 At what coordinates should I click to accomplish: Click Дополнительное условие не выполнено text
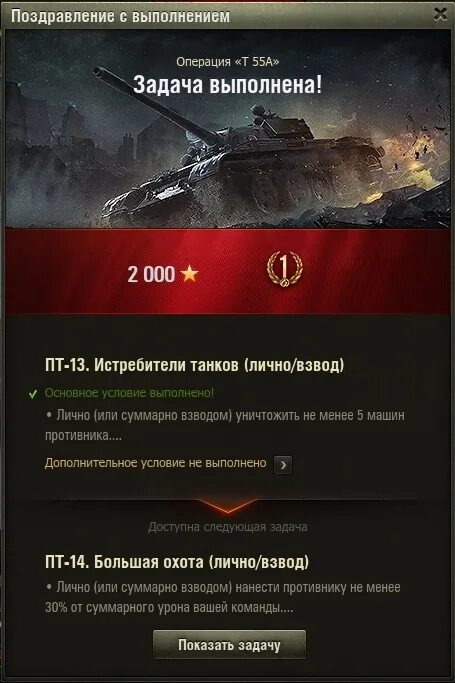[x=155, y=463]
